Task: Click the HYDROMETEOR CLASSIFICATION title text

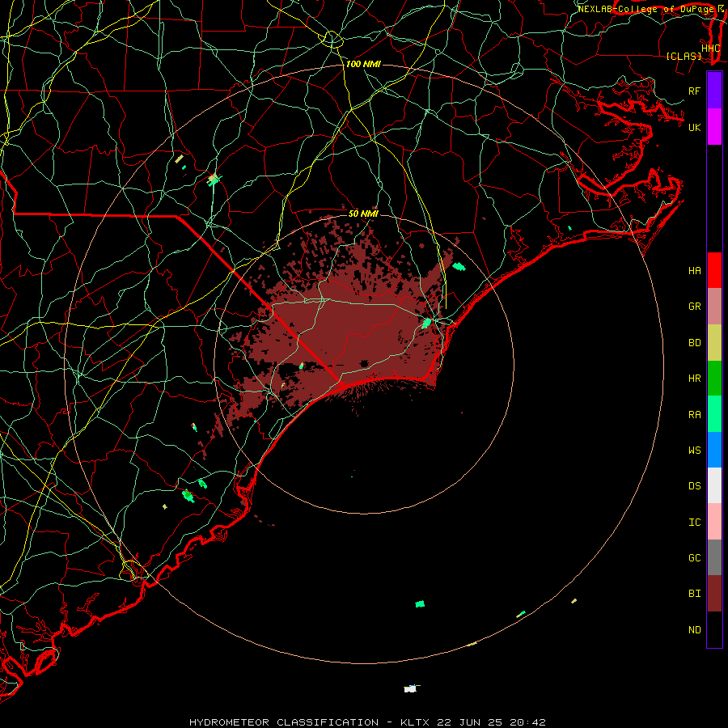Action: [284, 722]
